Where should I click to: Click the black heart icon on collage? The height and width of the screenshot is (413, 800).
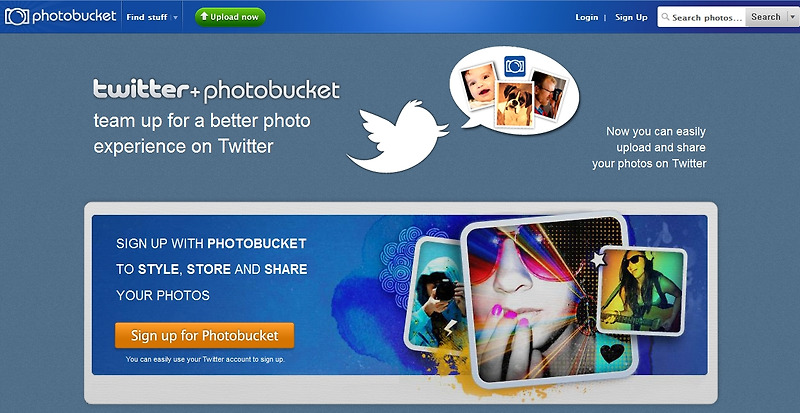(x=612, y=353)
